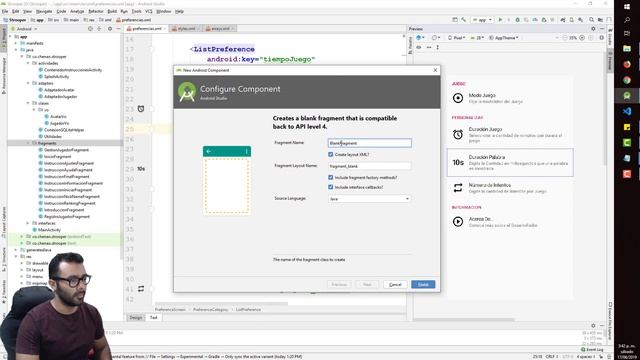Open Visual Studio Code from taskbar
This screenshot has width=640, height=360.
click(x=627, y=111)
